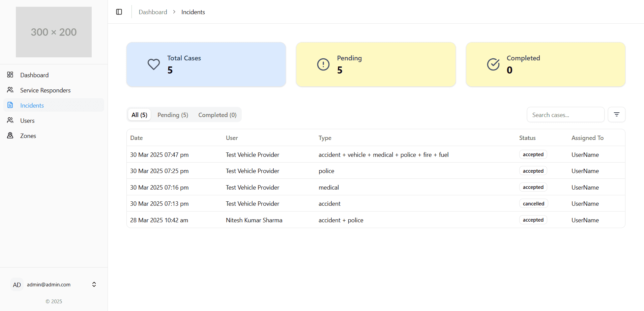Image resolution: width=644 pixels, height=311 pixels.
Task: Open Service Responders in the sidebar
Action: [x=54, y=90]
